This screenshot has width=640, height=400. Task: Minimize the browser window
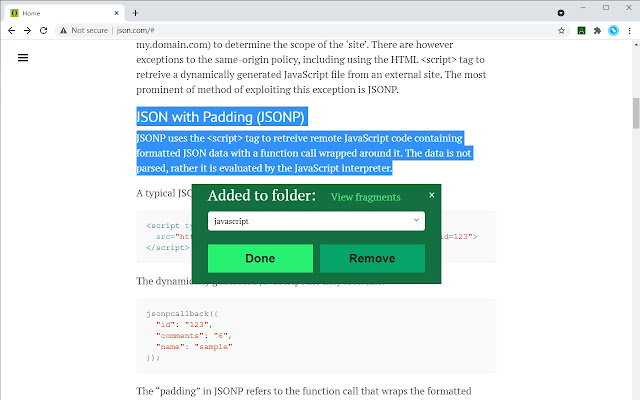pyautogui.click(x=583, y=8)
